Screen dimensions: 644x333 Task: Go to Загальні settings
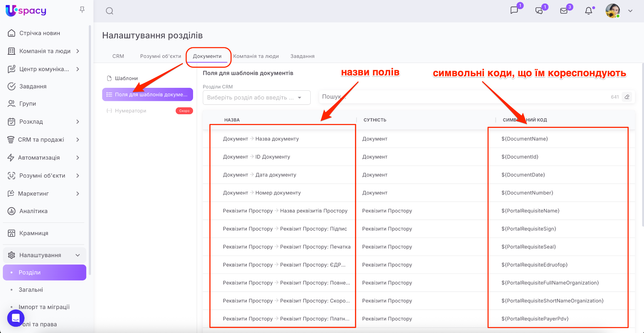tap(31, 290)
